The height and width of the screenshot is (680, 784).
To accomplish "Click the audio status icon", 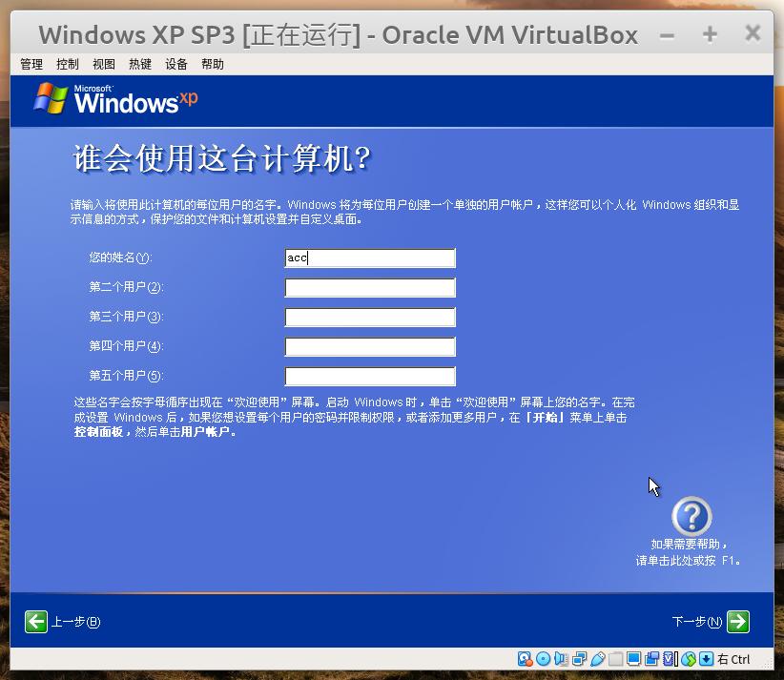I will [x=561, y=658].
